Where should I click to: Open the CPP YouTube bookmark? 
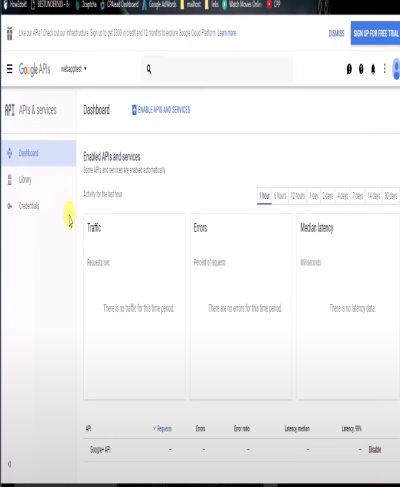tap(274, 4)
